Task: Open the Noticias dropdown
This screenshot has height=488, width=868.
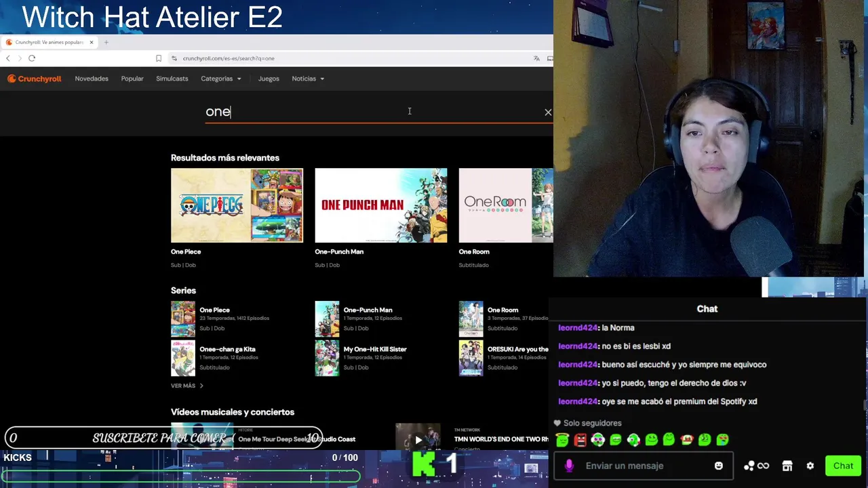Action: 308,79
